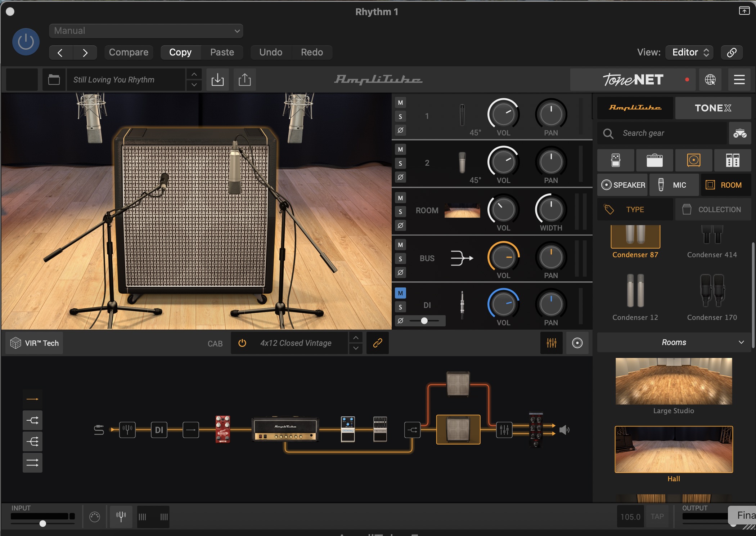Screen dimensions: 756x536
Task: Mute mic channel 1
Action: pos(400,103)
